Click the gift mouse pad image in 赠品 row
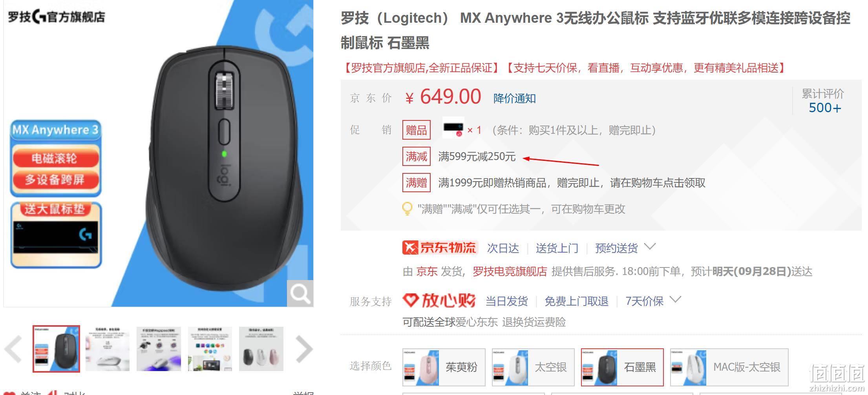The image size is (868, 395). click(453, 128)
